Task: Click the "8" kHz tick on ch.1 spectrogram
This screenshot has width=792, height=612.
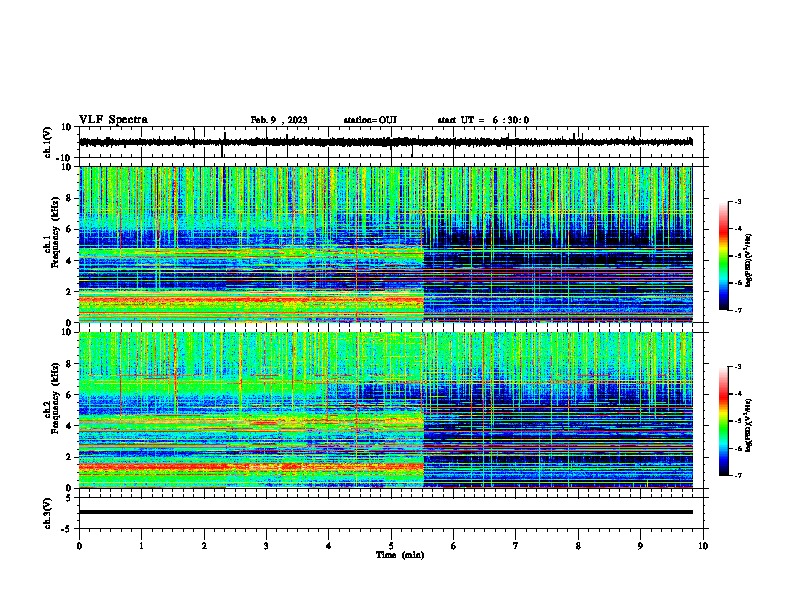Action: click(71, 198)
